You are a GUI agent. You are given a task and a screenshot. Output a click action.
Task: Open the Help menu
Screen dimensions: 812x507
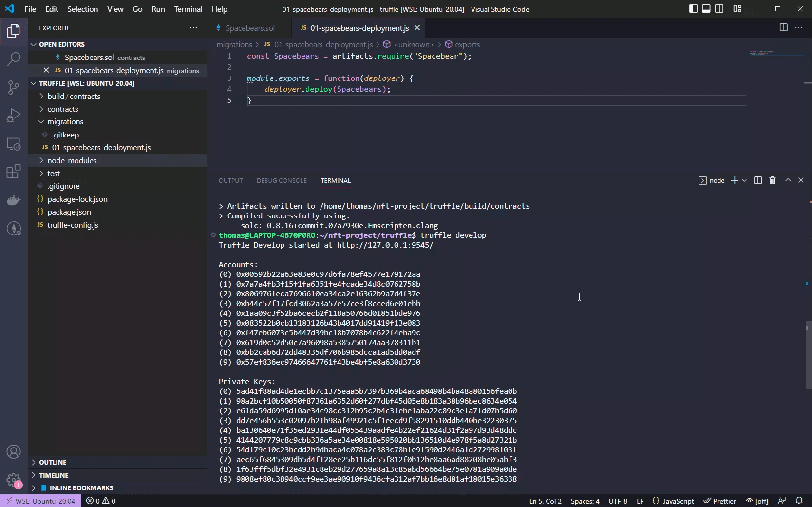[x=219, y=9]
